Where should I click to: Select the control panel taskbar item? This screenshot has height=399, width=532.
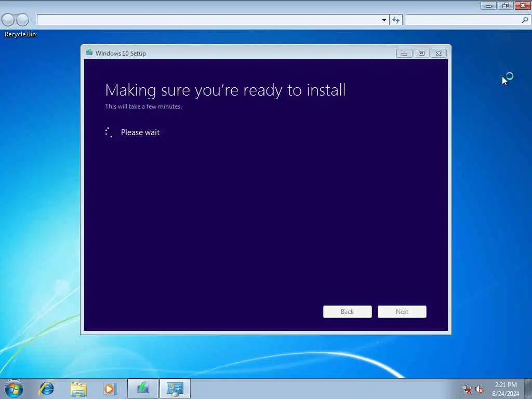175,389
